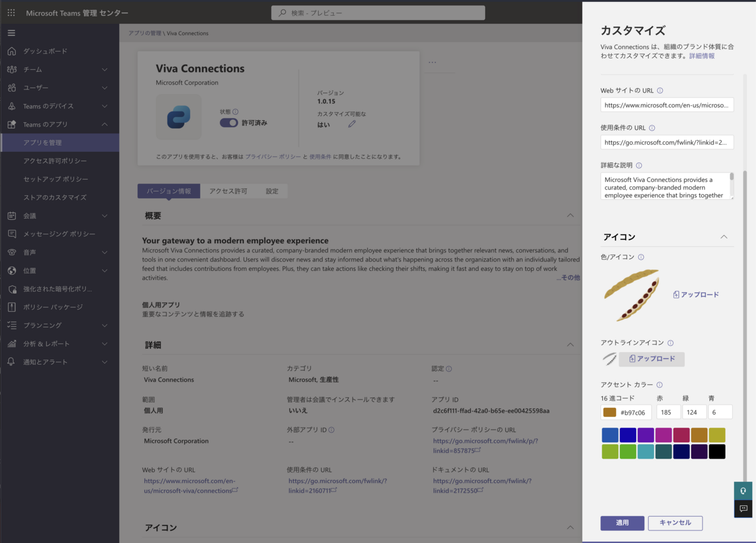Click the Dashboard home icon

click(x=11, y=51)
